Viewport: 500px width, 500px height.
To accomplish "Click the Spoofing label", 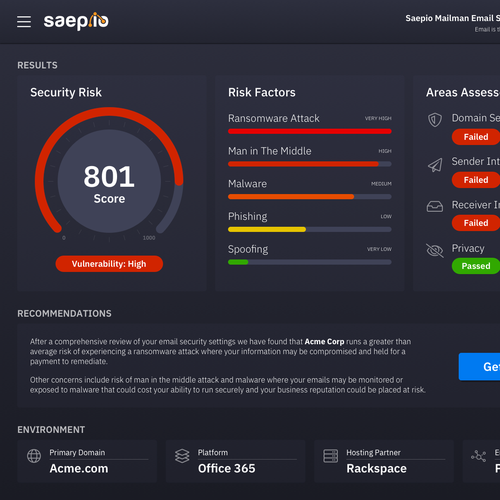I will (248, 249).
